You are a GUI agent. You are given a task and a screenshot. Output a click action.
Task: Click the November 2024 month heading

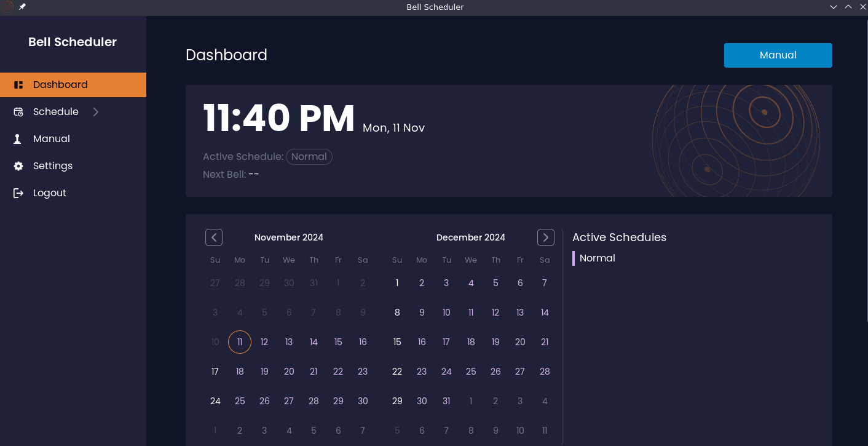[289, 237]
